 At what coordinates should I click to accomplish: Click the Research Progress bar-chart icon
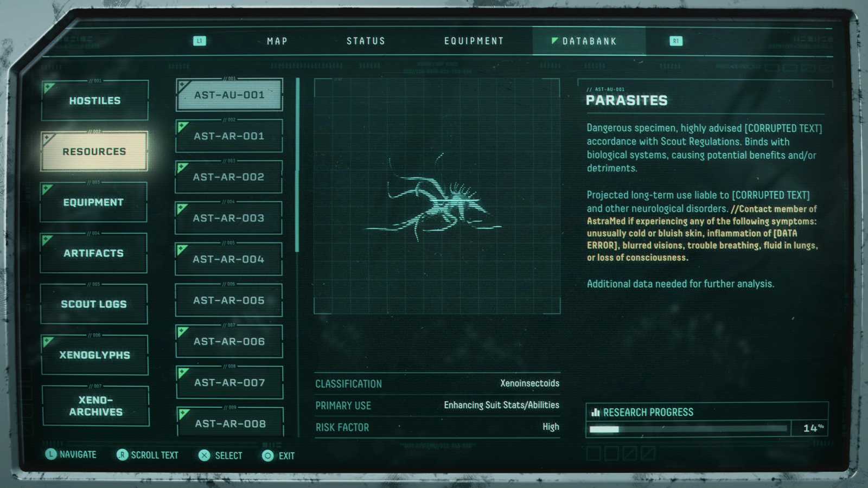tap(595, 413)
